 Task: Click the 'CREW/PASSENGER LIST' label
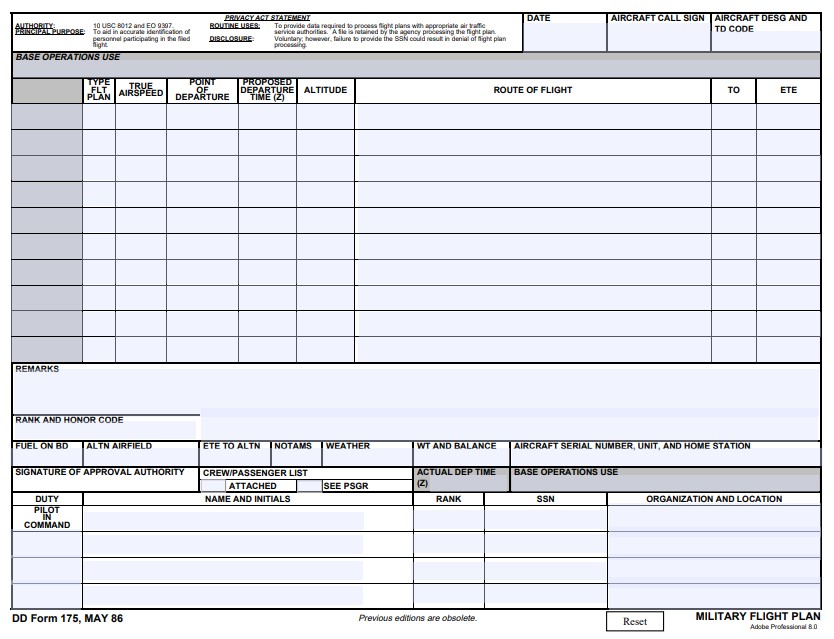pos(255,472)
